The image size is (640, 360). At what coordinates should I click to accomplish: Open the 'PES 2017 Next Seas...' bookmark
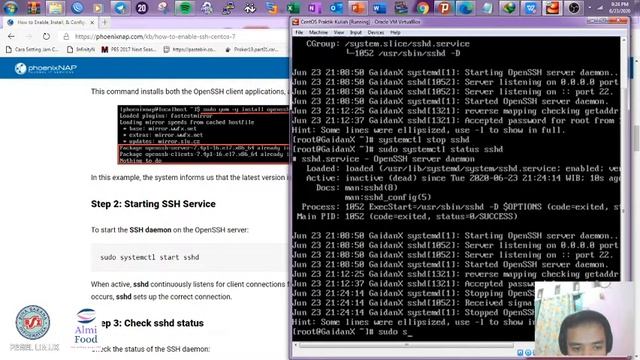click(x=129, y=49)
